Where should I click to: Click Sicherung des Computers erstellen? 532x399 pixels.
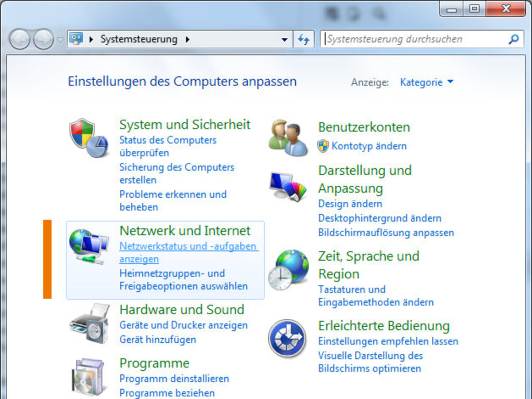(177, 174)
